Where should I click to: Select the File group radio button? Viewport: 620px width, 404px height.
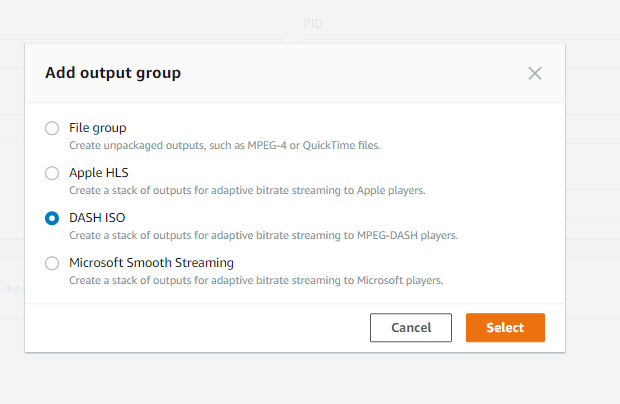tap(52, 128)
